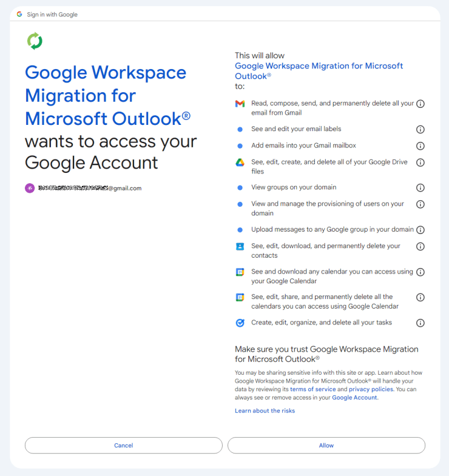Click the Allow button

point(326,445)
